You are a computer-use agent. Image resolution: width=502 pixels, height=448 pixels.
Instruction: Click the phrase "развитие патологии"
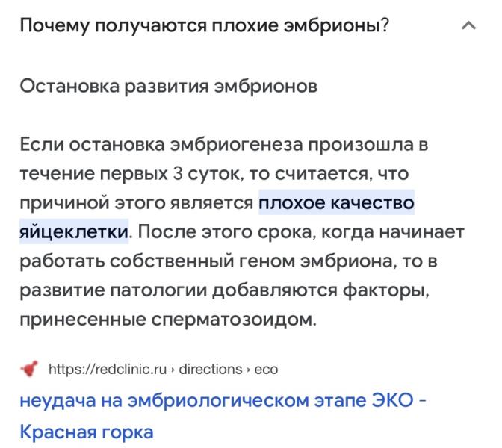[x=114, y=290]
